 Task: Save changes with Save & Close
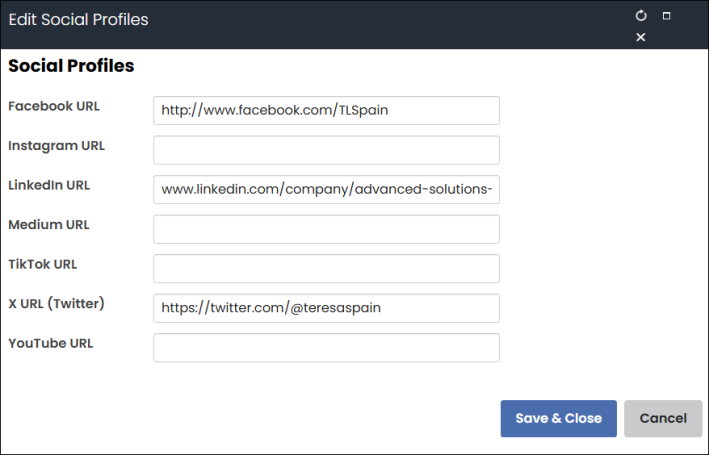click(x=558, y=418)
